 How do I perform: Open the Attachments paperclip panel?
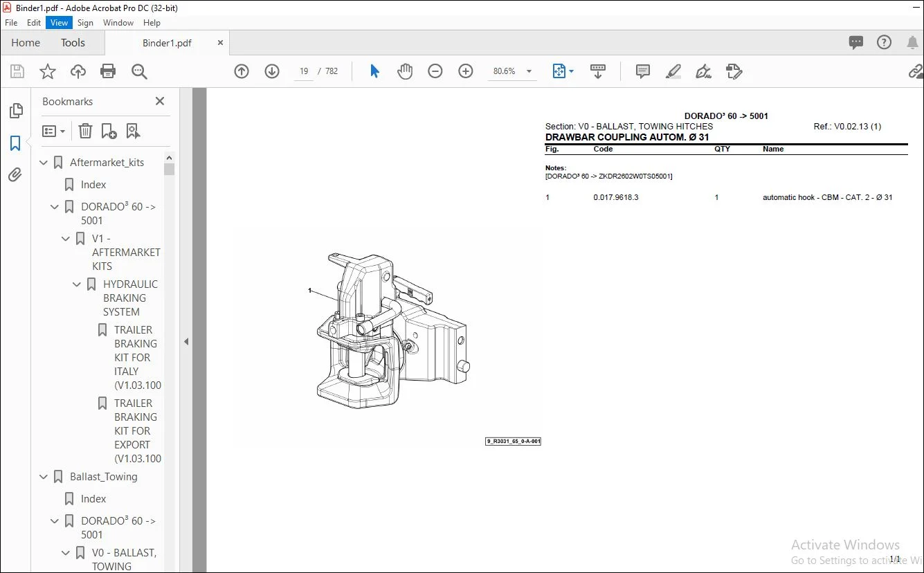(15, 175)
